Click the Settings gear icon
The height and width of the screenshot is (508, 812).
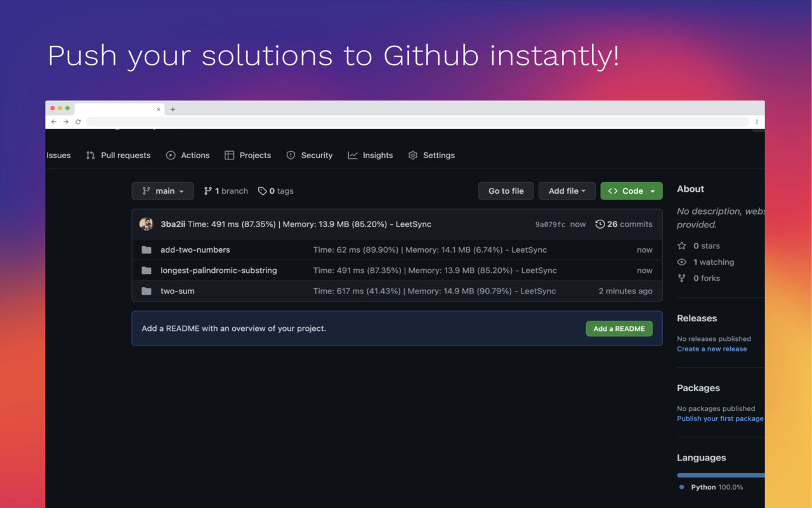click(x=412, y=155)
